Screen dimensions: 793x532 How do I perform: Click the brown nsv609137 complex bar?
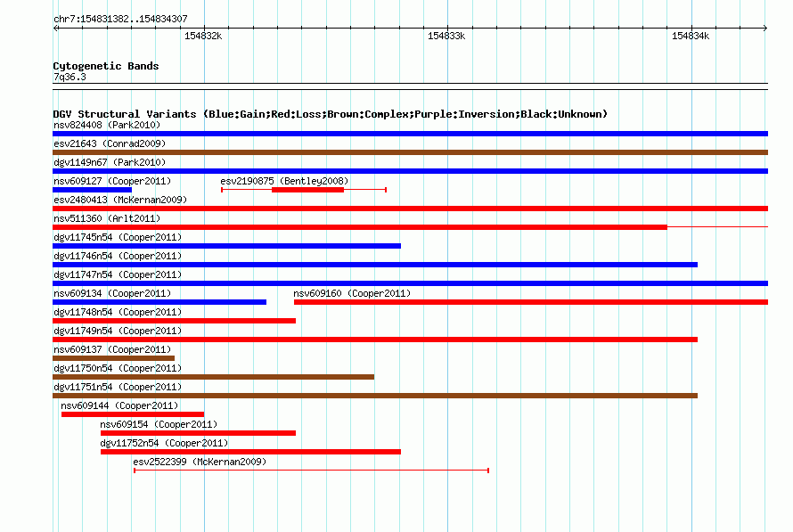point(114,358)
